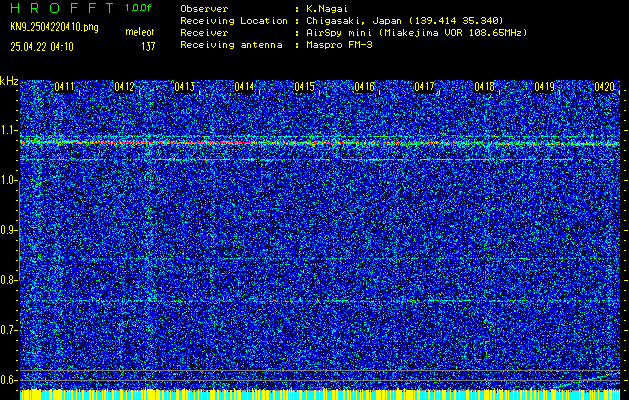Select location Chigasaki, Japan coordinates text
This screenshot has width=629, height=400.
pyautogui.click(x=404, y=20)
